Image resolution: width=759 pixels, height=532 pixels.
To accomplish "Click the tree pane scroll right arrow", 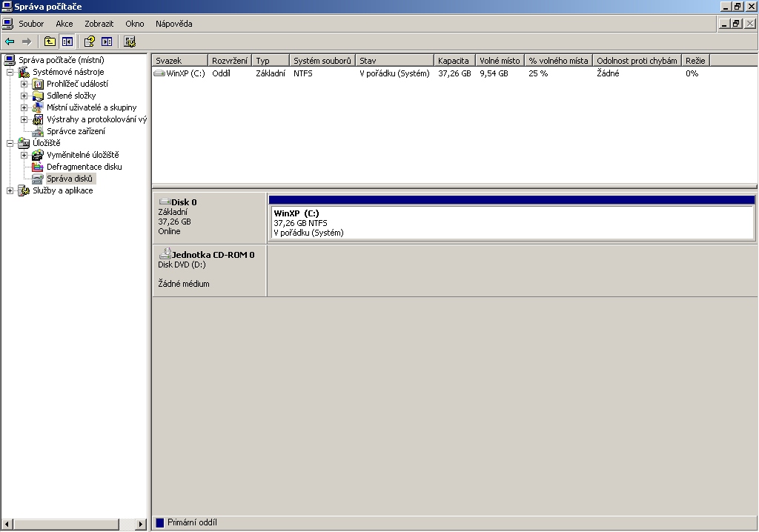I will [x=140, y=524].
